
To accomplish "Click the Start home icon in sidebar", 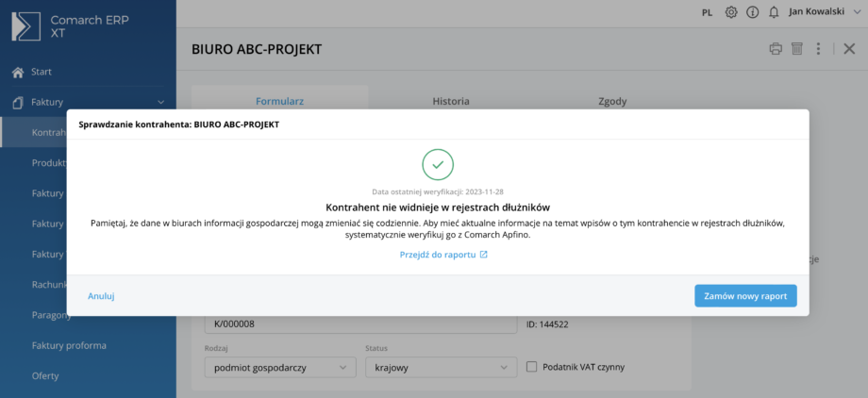I will 17,72.
